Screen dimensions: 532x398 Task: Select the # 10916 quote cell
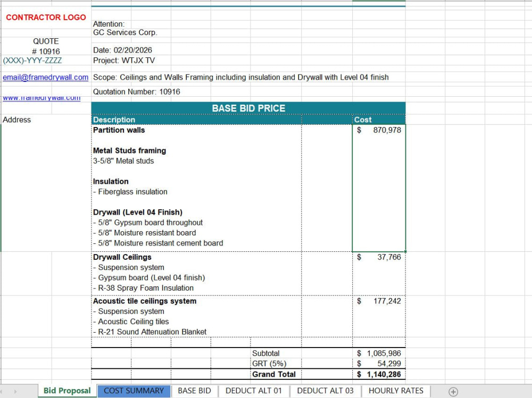(46, 52)
